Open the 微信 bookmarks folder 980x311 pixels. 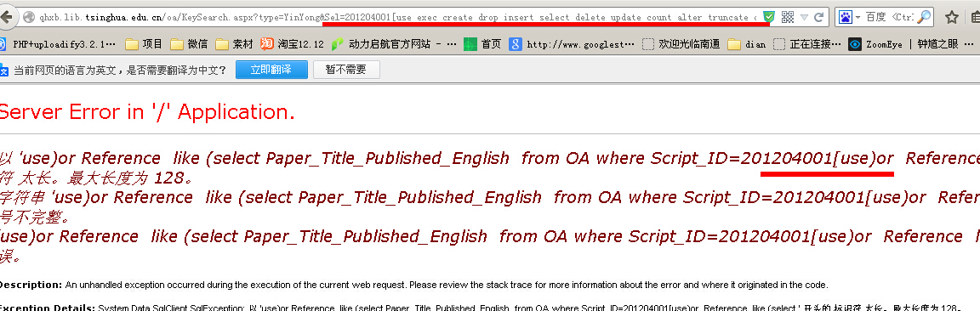(189, 44)
